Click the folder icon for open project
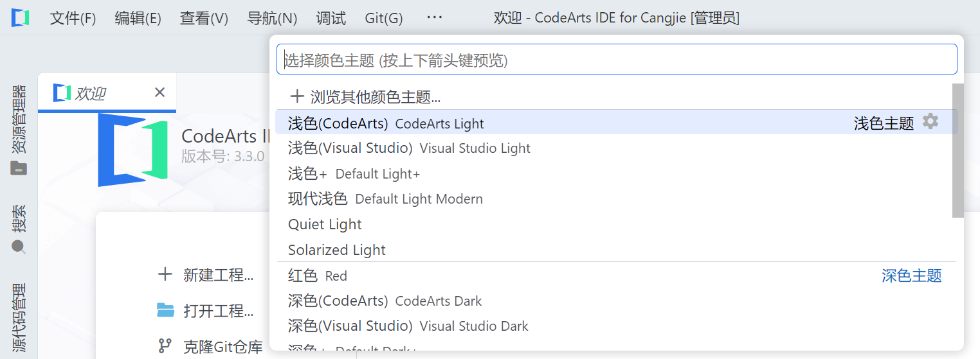Viewport: 980px width, 359px height. click(x=166, y=311)
